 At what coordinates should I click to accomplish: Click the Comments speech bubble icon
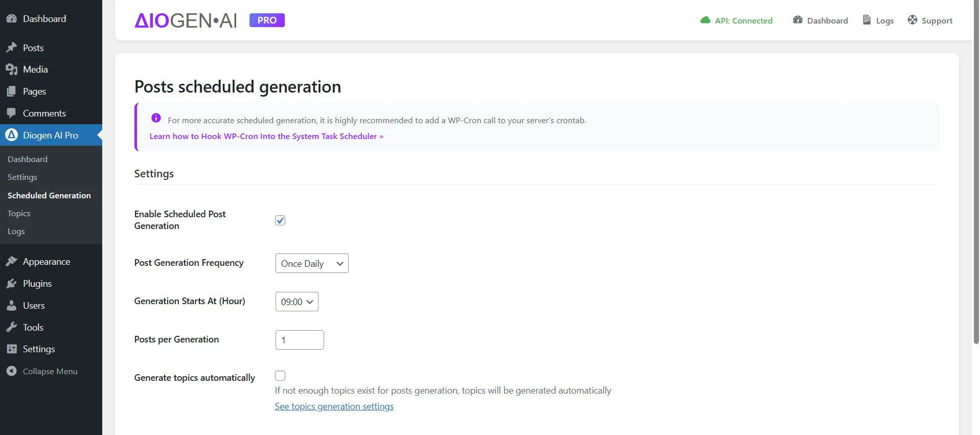[11, 113]
